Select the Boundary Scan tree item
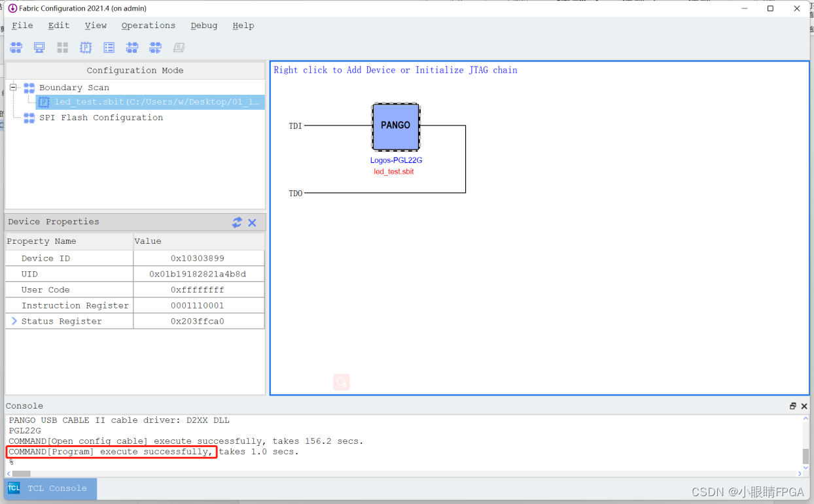This screenshot has width=814, height=504. click(x=74, y=88)
